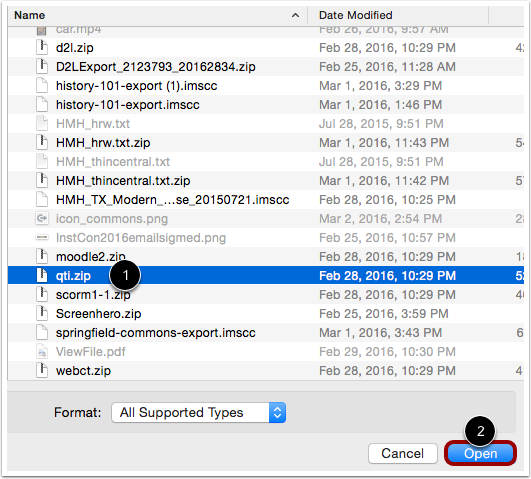Select Screenhero.zip file name
Image resolution: width=531 pixels, height=479 pixels.
(x=98, y=314)
